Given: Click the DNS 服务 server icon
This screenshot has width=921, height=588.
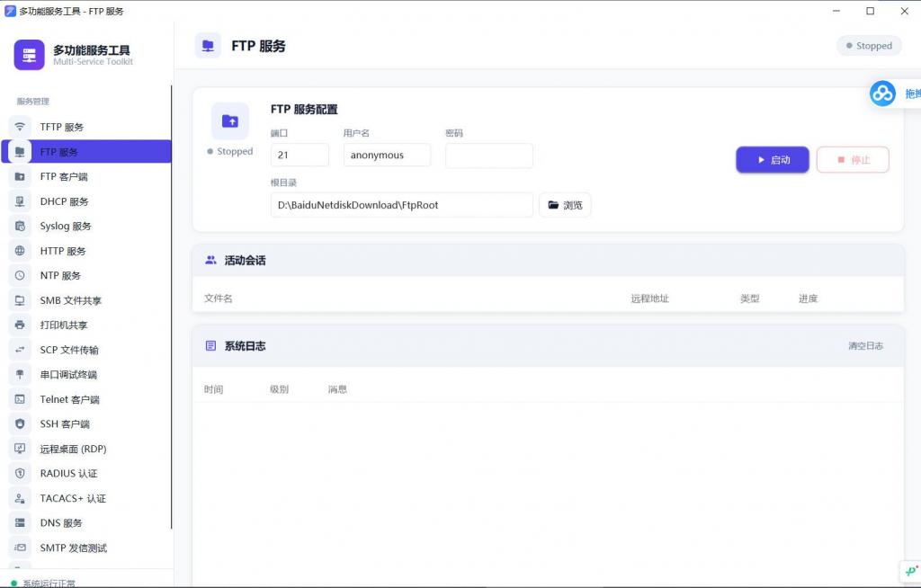Looking at the screenshot, I should [x=20, y=522].
